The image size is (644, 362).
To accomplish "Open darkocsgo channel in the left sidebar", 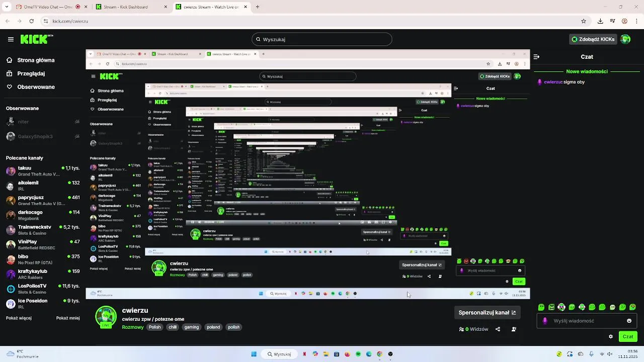I will click(43, 215).
